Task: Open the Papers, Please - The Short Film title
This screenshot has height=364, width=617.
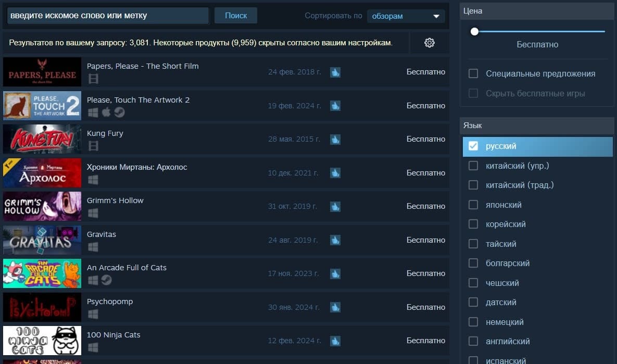Action: (143, 66)
